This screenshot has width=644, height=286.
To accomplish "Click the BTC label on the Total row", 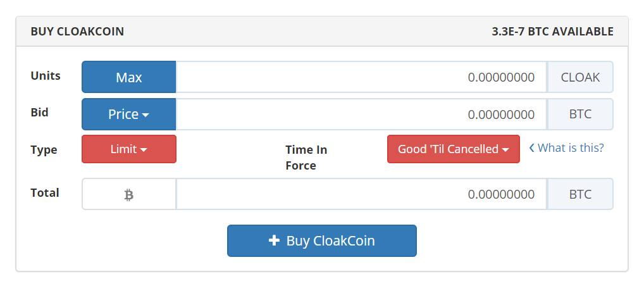I will click(x=580, y=194).
